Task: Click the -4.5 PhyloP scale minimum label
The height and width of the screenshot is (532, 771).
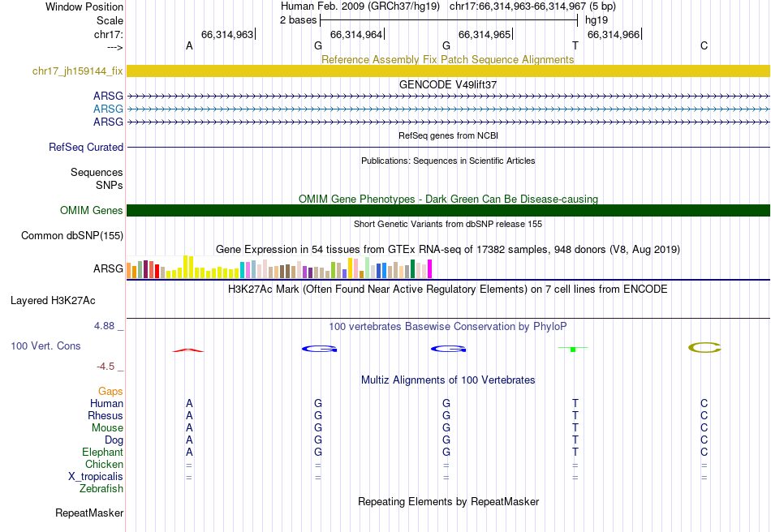Action: point(106,366)
